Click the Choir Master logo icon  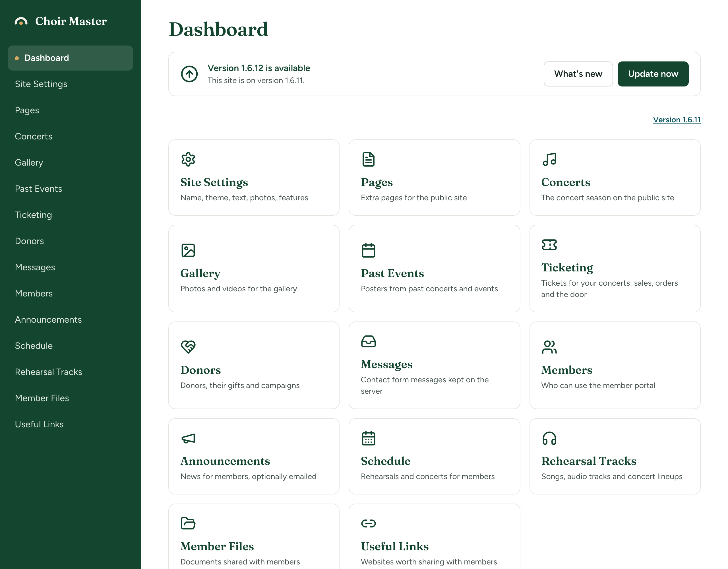tap(21, 21)
